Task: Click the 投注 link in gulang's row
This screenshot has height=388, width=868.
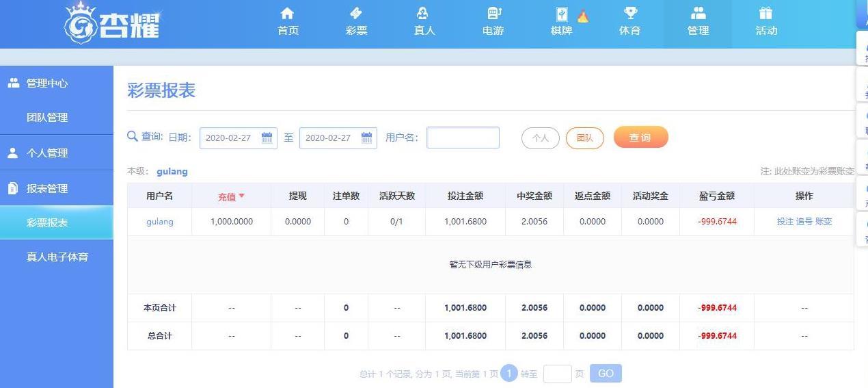Action: click(785, 222)
